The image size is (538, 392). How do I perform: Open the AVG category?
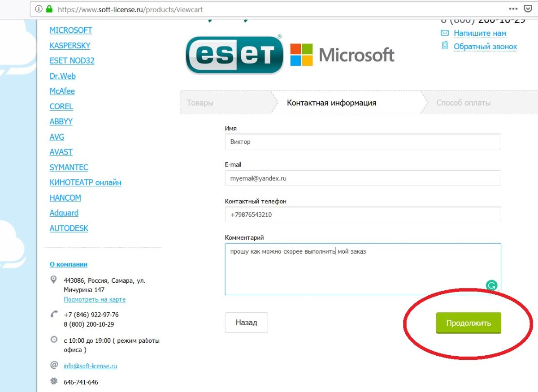57,137
